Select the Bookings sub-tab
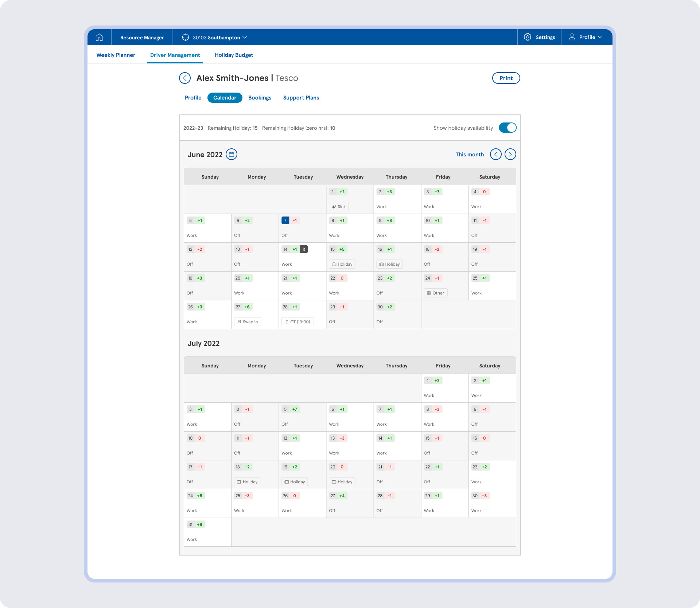The width and height of the screenshot is (700, 608). click(x=260, y=98)
